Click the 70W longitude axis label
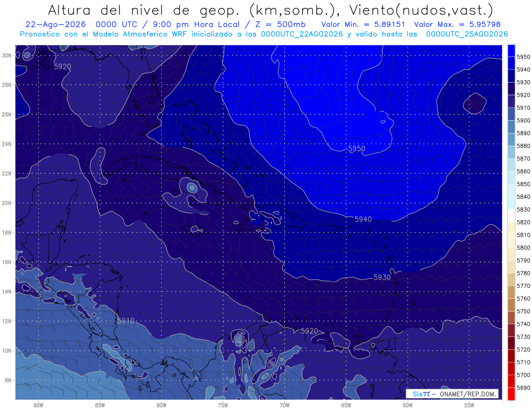The height and width of the screenshot is (411, 532). click(x=285, y=406)
